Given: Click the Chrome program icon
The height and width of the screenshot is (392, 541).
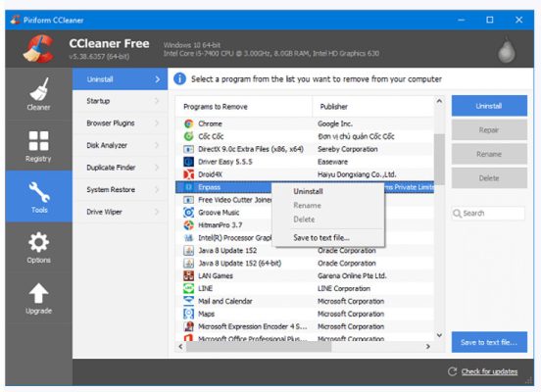Looking at the screenshot, I should click(x=188, y=123).
